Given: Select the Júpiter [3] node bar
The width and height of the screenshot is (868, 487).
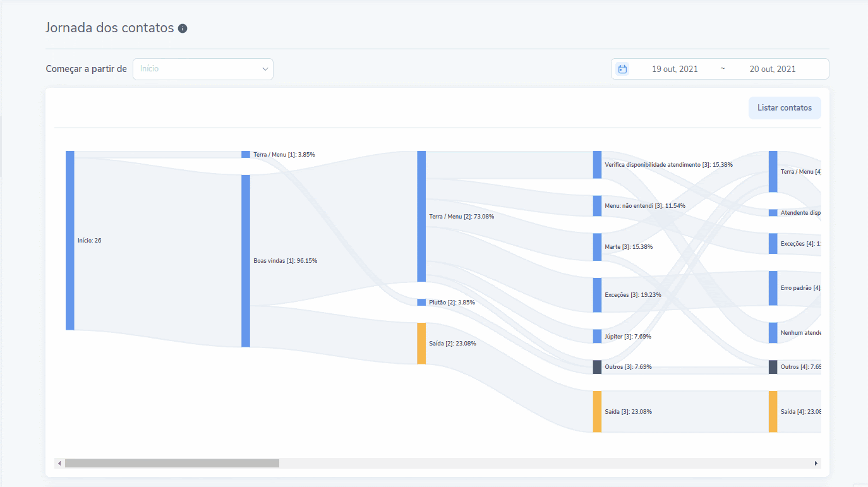Looking at the screenshot, I should click(597, 336).
